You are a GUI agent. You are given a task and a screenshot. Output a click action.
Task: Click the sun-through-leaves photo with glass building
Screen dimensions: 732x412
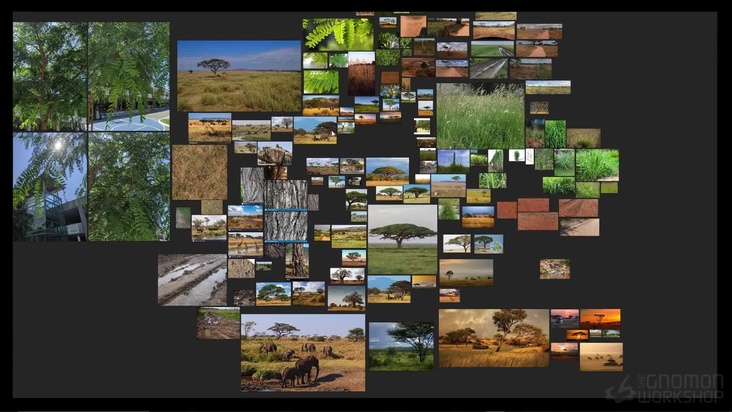point(50,187)
